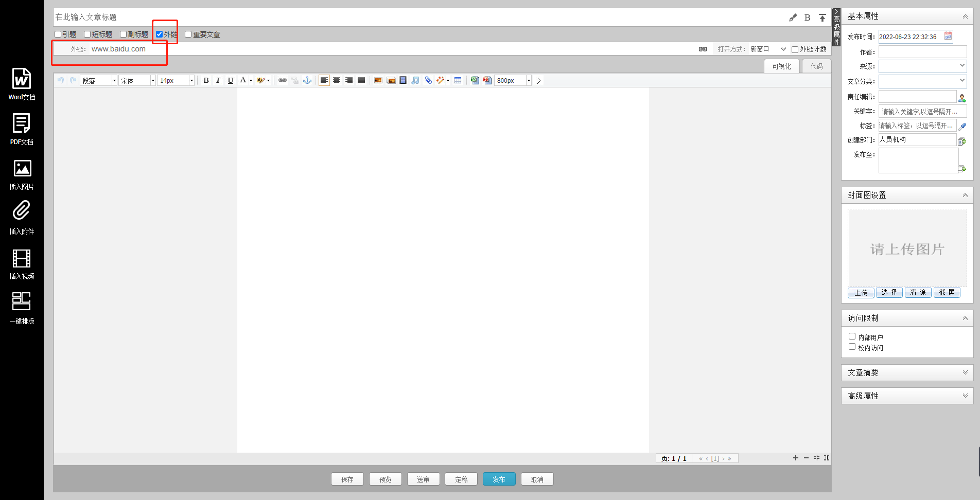Click the 保存 button
Viewport: 980px width, 500px height.
(347, 479)
